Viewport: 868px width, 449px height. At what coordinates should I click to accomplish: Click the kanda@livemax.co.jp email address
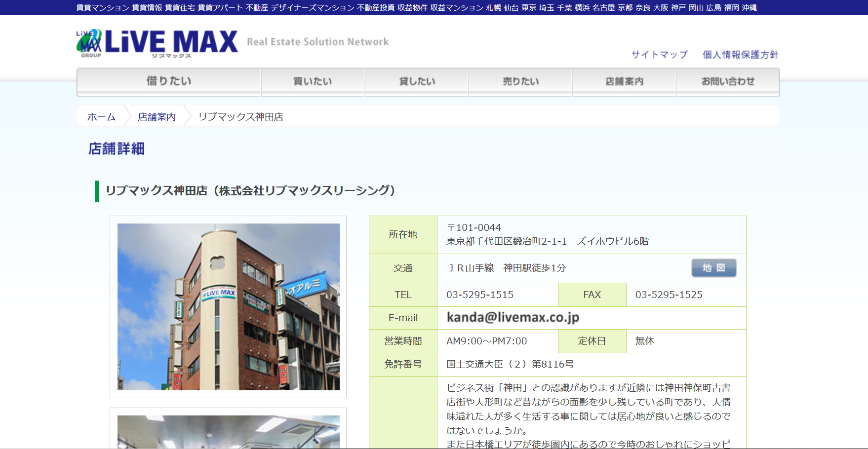[513, 317]
